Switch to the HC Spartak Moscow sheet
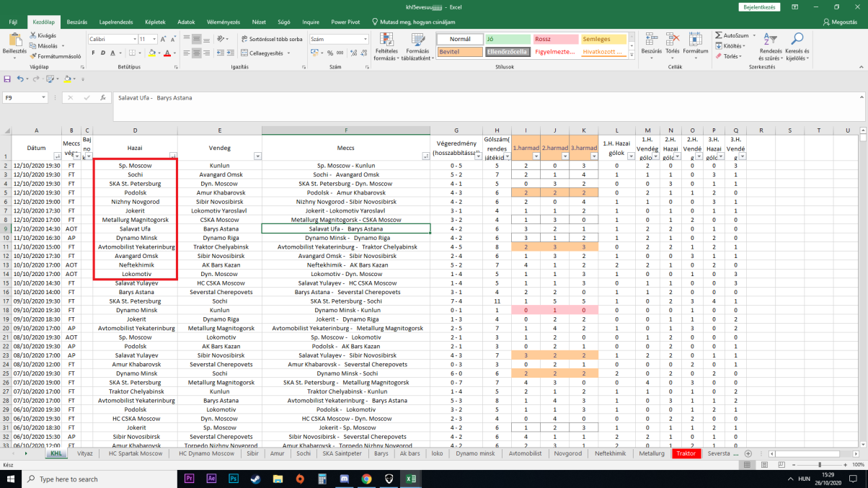 click(136, 454)
